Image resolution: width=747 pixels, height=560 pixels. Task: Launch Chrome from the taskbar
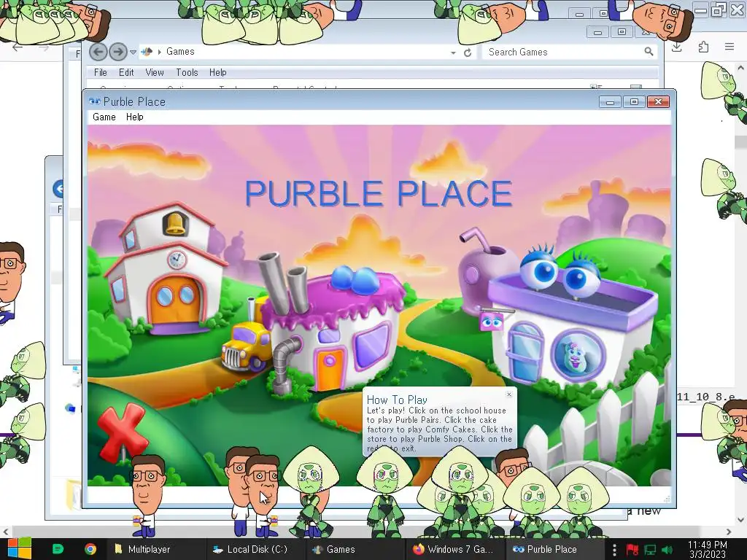[90, 549]
